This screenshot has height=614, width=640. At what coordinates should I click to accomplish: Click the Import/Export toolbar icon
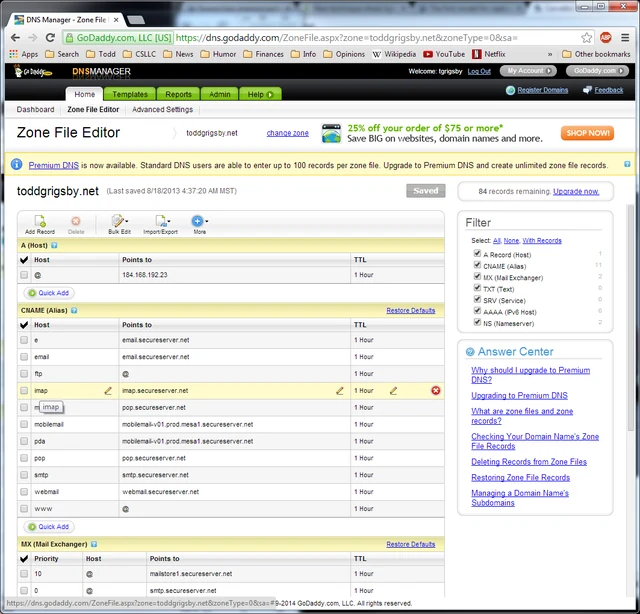click(160, 225)
